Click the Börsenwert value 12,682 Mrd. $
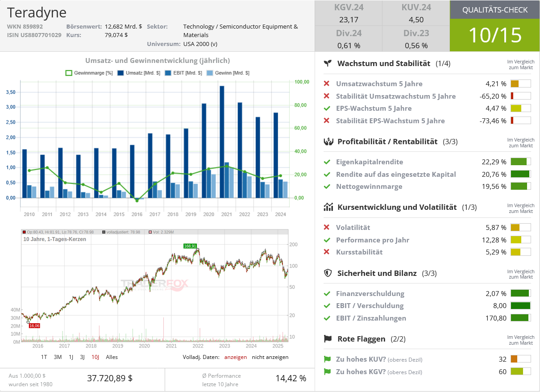The image size is (540, 392). (123, 26)
